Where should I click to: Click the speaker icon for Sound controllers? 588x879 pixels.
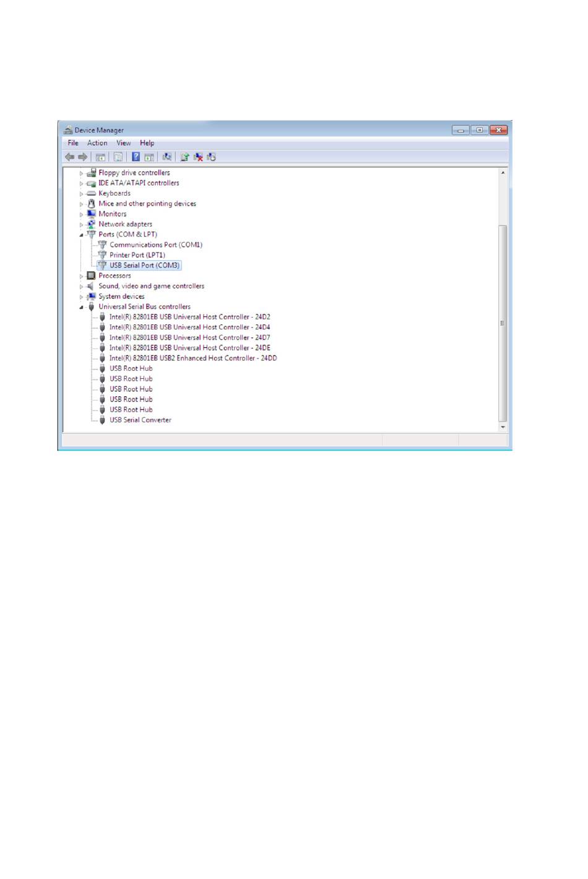coord(92,286)
